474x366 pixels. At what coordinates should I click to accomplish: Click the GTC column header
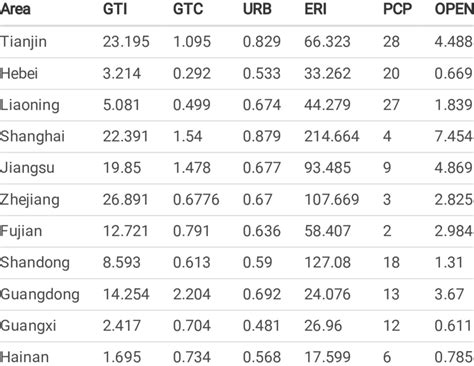(188, 9)
